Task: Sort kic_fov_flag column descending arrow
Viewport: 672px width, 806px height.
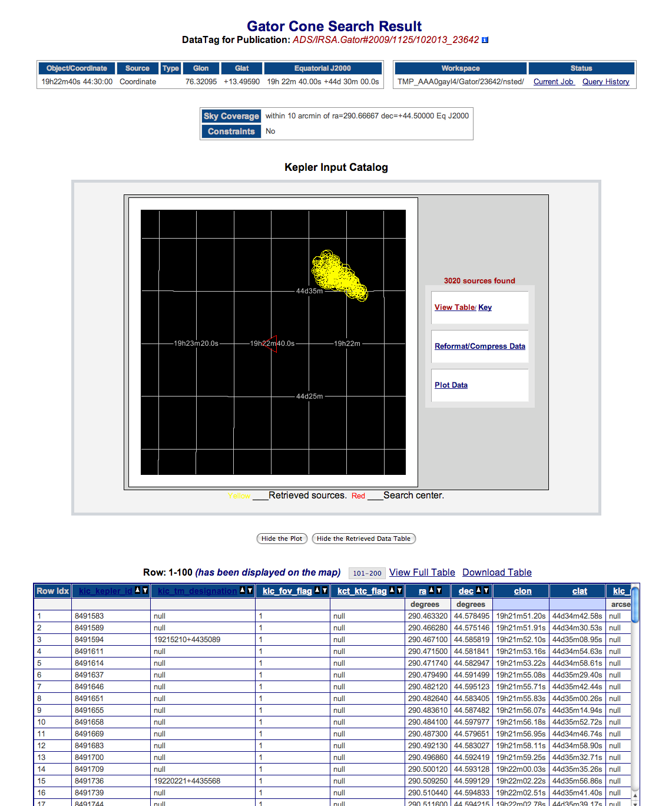Action: point(325,590)
